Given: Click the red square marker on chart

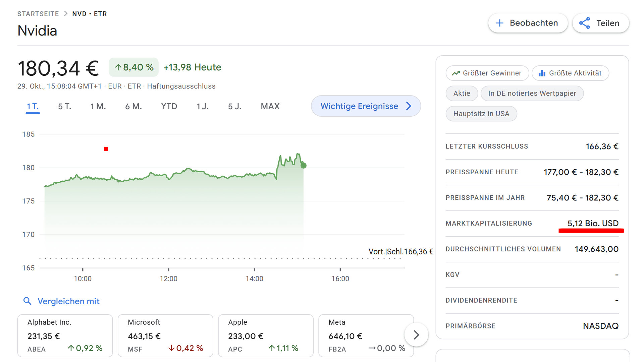Looking at the screenshot, I should point(106,149).
